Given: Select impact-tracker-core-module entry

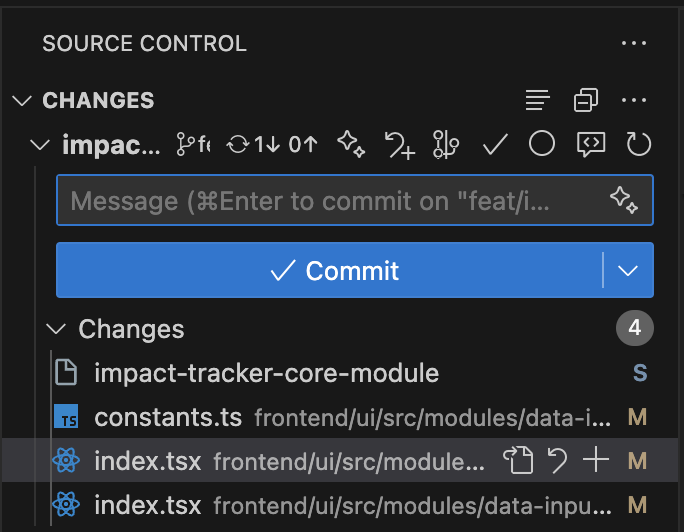Looking at the screenshot, I should (266, 374).
